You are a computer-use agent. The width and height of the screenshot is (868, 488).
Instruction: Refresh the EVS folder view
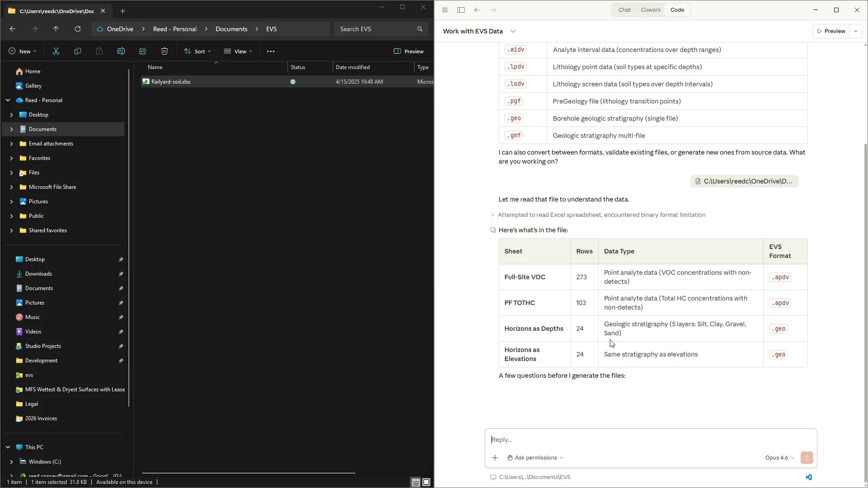(x=78, y=29)
